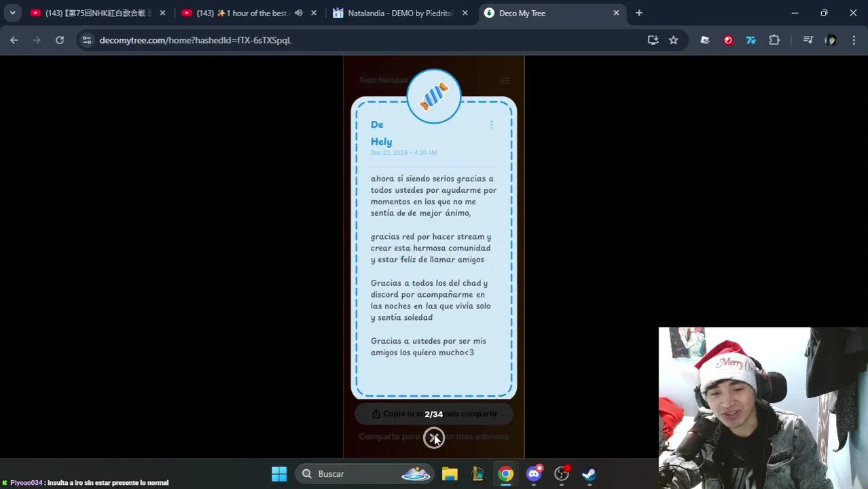
Task: Open the Windows Start menu
Action: 279,473
